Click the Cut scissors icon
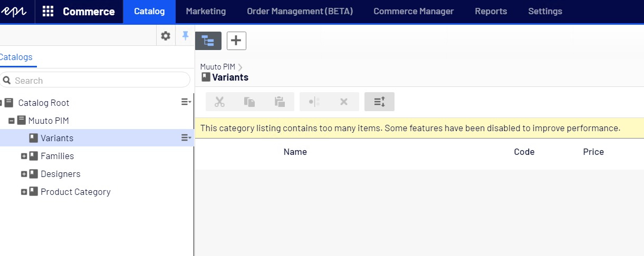Screen dimensions: 644x256 pos(219,102)
